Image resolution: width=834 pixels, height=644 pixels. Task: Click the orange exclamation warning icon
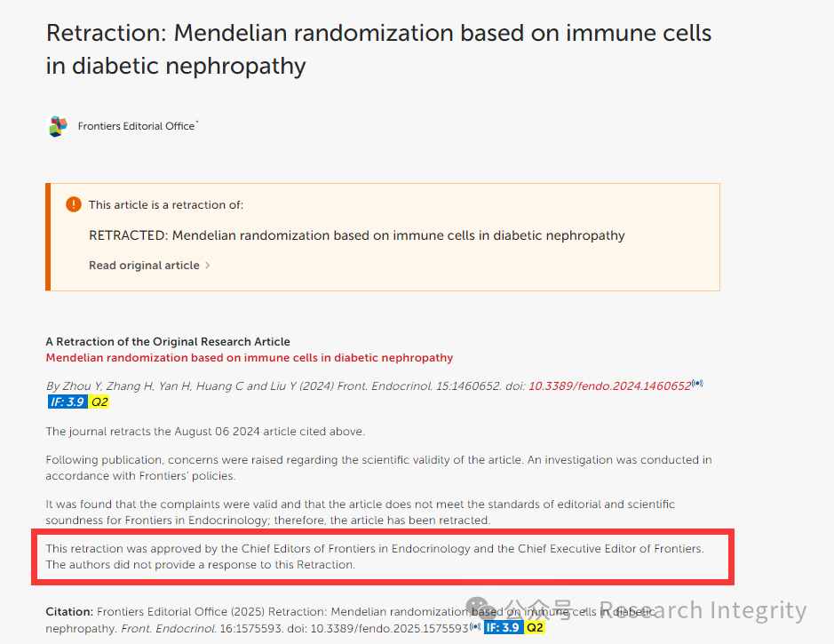[74, 204]
